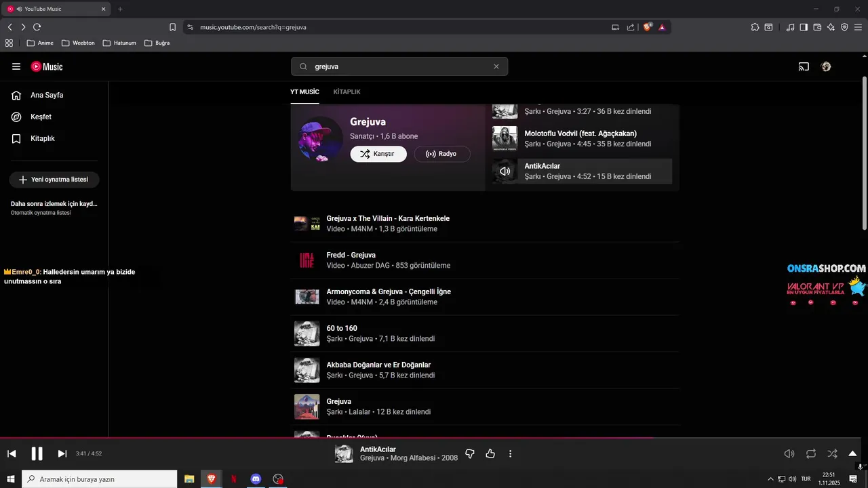This screenshot has height=488, width=868.
Task: Dislike the song AntikAcılar
Action: (x=469, y=453)
